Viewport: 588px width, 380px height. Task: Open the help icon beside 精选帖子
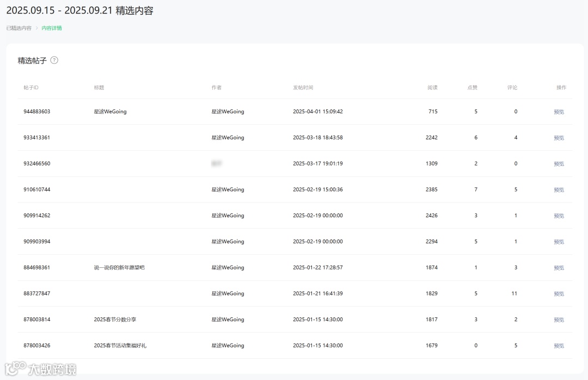[x=54, y=60]
